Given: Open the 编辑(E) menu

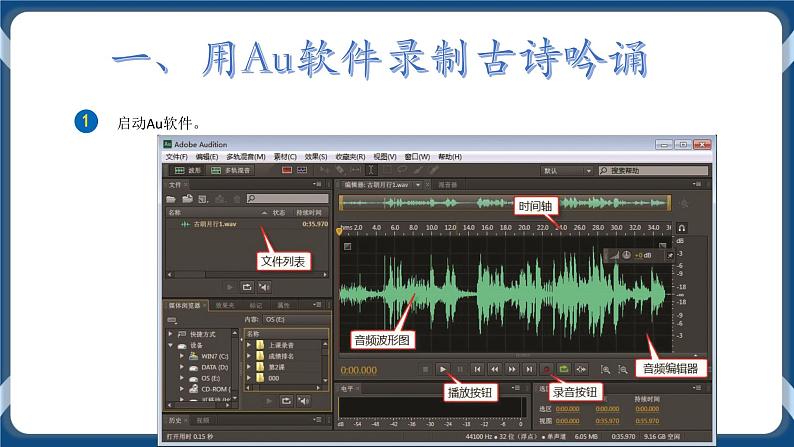Looking at the screenshot, I should coord(207,157).
